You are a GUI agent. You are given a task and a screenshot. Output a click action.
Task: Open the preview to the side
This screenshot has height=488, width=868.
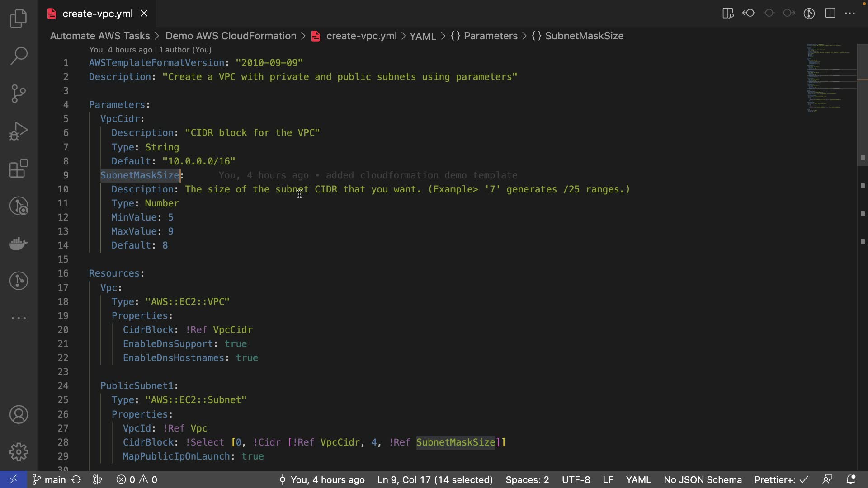click(x=728, y=14)
